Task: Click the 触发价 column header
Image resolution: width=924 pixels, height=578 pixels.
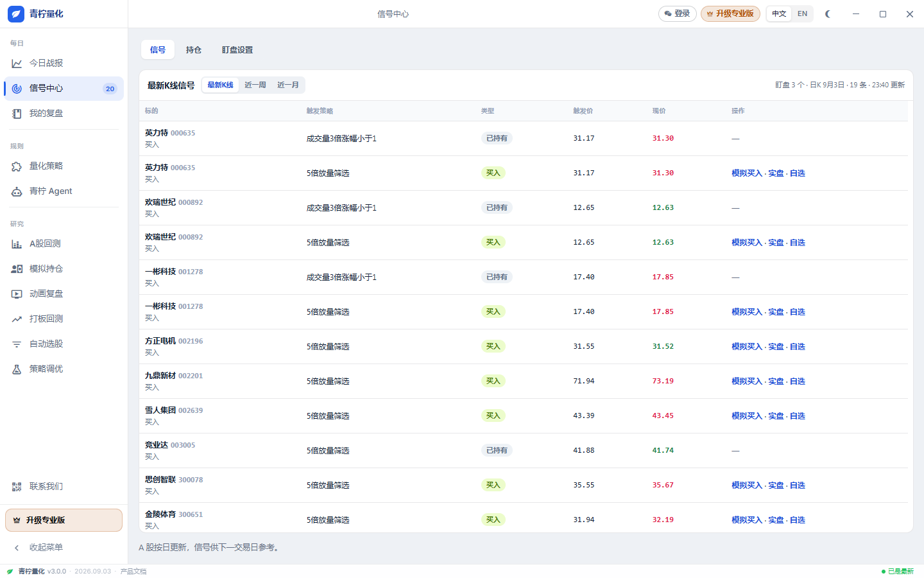Action: tap(583, 111)
